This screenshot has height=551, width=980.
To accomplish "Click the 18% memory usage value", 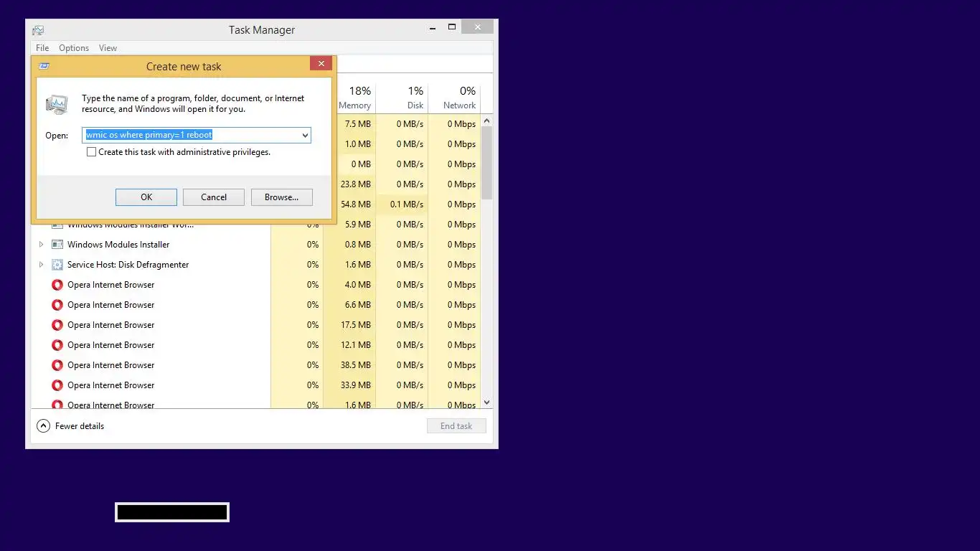I will [360, 91].
